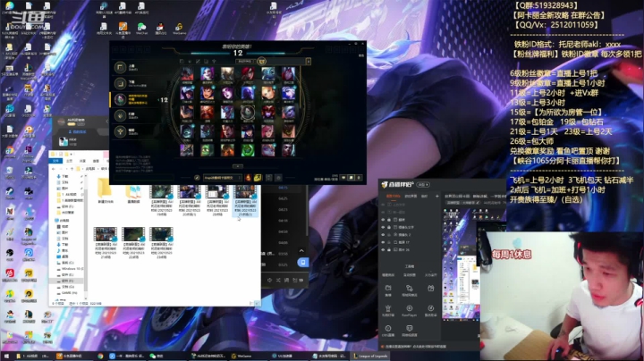Image resolution: width=644 pixels, height=361 pixels.
Task: Switch Explorer to details view icon
Action: click(251, 303)
